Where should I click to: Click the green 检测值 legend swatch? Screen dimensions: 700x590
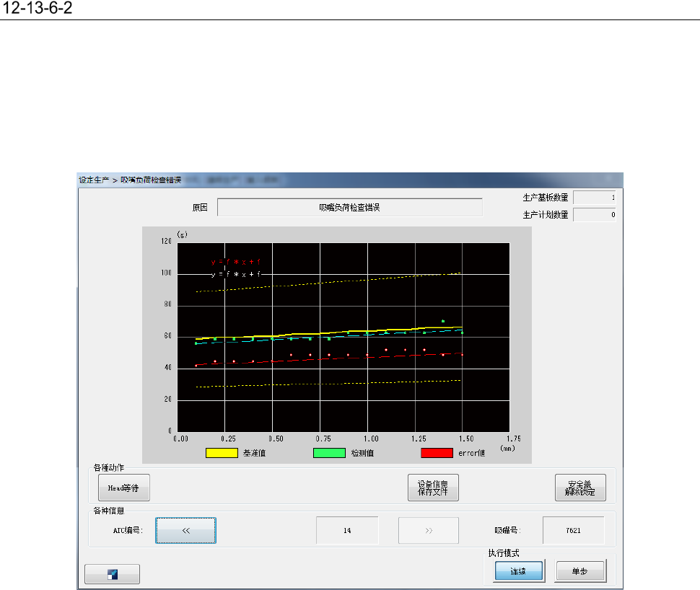(330, 453)
